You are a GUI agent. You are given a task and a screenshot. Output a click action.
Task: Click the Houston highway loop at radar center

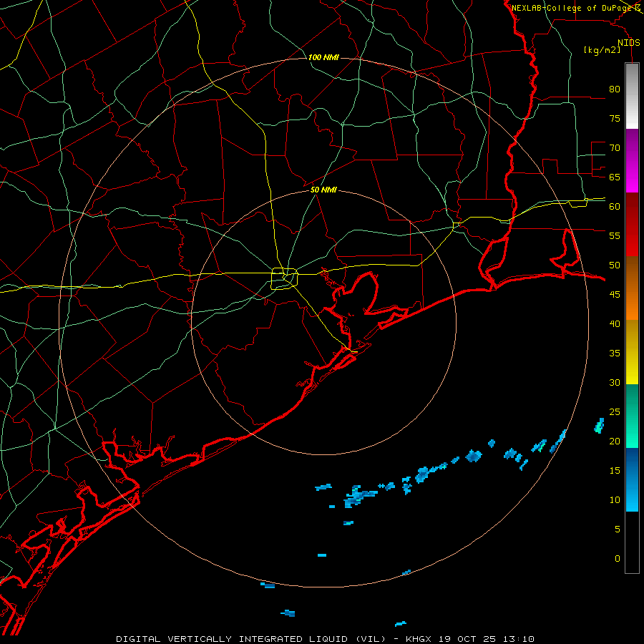pyautogui.click(x=285, y=278)
